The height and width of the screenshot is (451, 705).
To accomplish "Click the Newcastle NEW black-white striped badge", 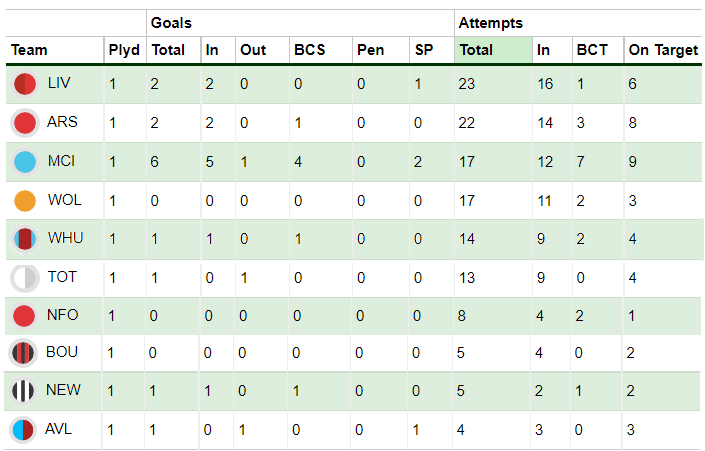I will point(23,391).
